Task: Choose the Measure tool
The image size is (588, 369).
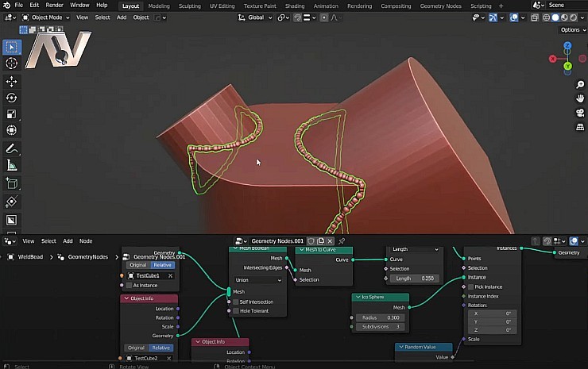Action: (12, 166)
